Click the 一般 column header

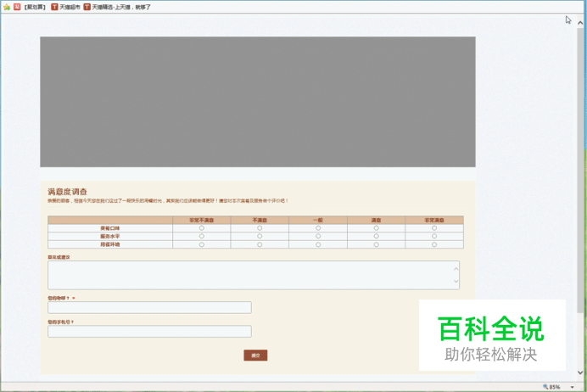pyautogui.click(x=318, y=220)
